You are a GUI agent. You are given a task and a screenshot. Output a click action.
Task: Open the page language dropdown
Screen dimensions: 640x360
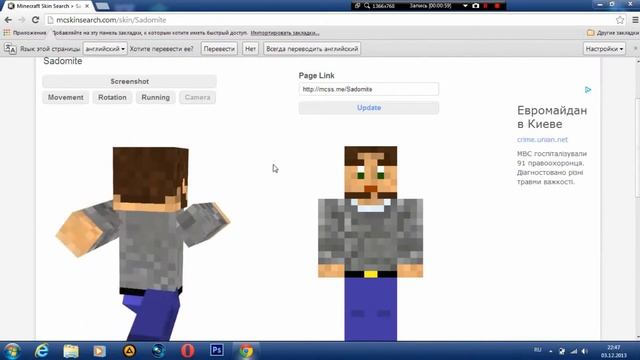tap(105, 49)
